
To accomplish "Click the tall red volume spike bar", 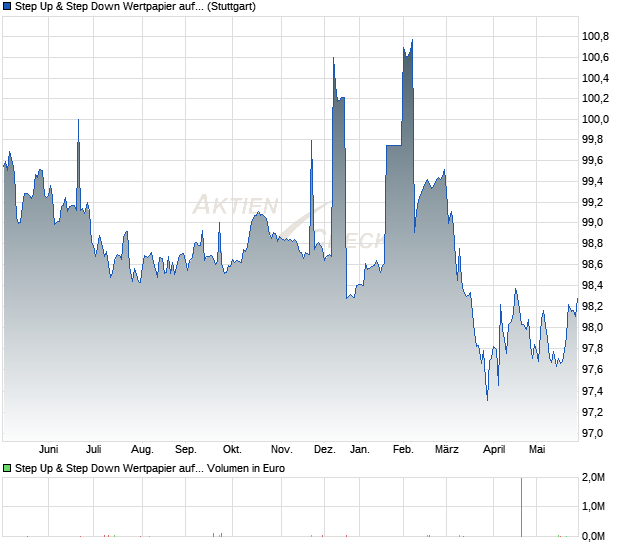I will 522,507.
